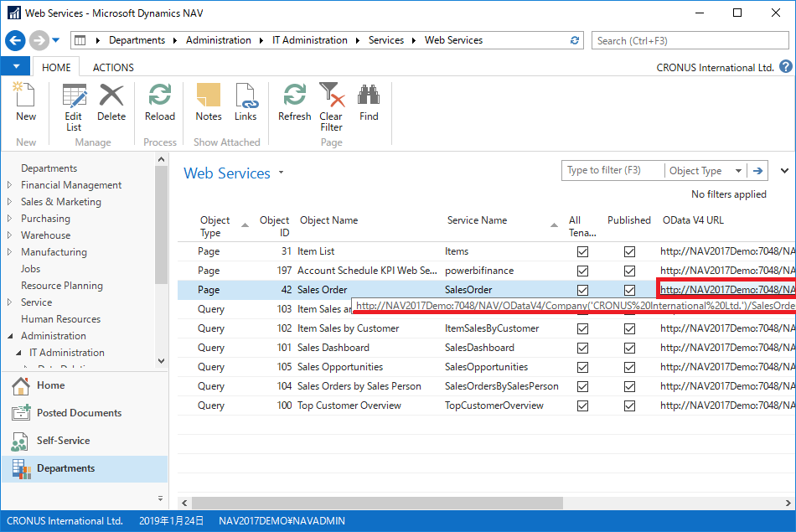Screen dimensions: 796x532
Task: Click navigation tree vertical scrollbar thumb
Action: (161, 225)
